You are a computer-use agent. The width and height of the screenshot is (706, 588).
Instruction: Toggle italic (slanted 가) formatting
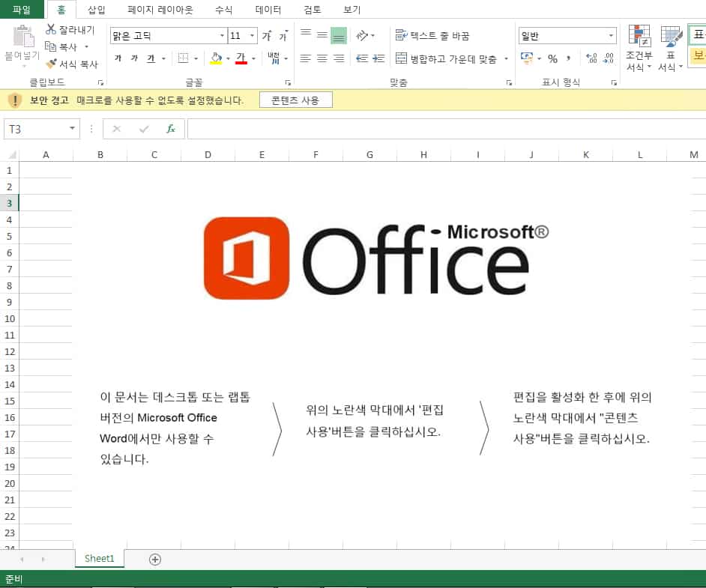(134, 58)
